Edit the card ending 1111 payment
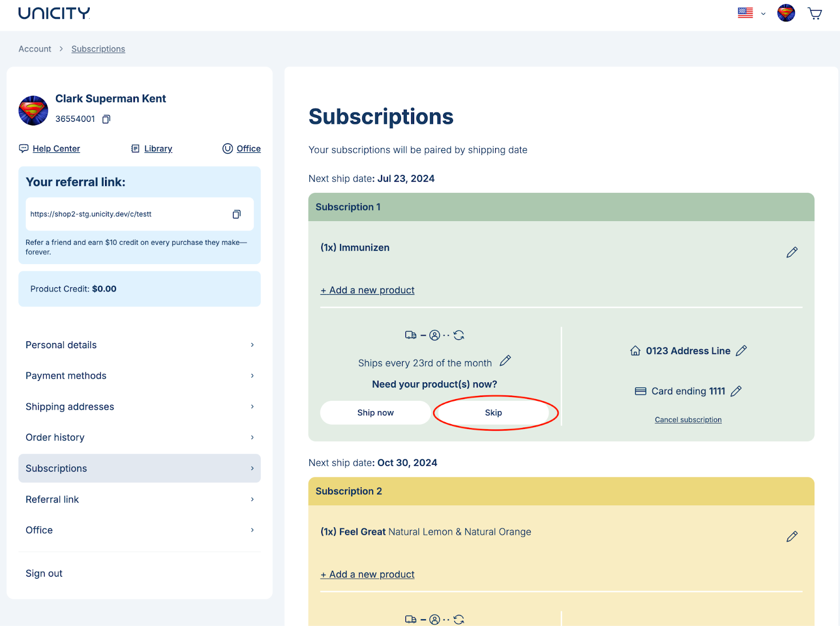 pos(736,391)
